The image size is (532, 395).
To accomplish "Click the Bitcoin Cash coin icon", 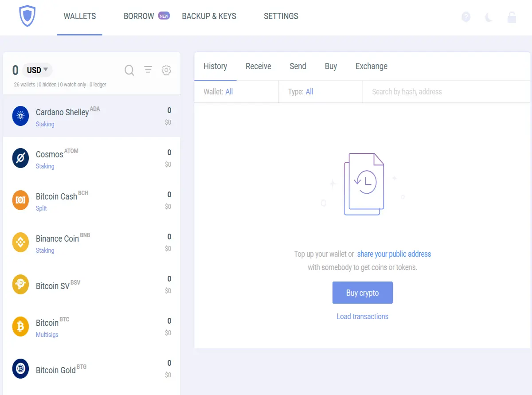I will [20, 200].
